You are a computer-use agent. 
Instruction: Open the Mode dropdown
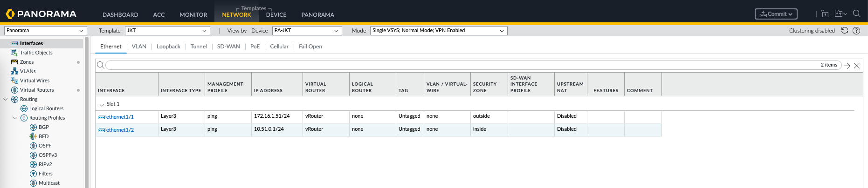438,31
